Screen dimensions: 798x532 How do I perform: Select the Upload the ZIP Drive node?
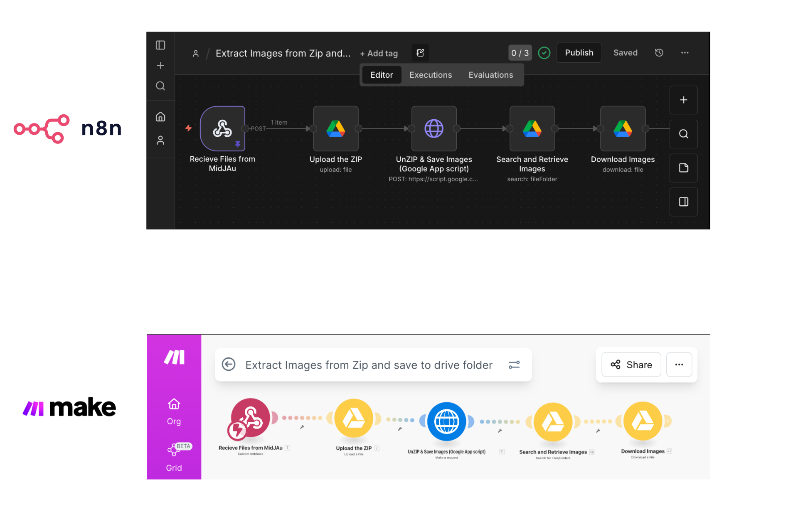click(335, 128)
